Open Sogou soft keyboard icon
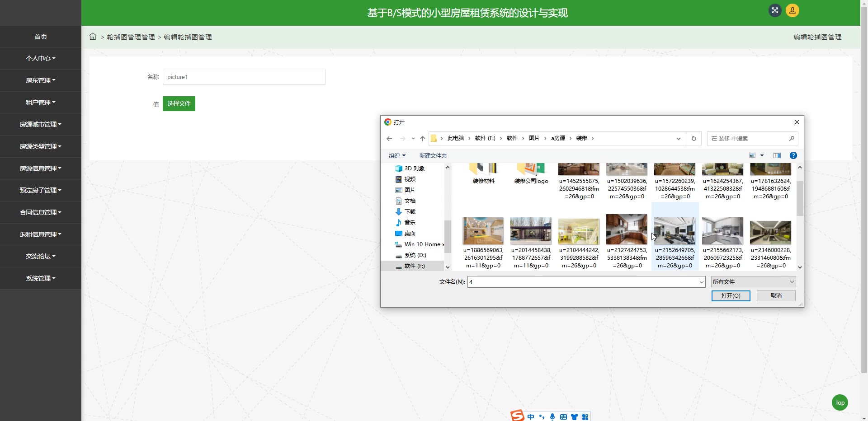This screenshot has width=868, height=421. (563, 417)
